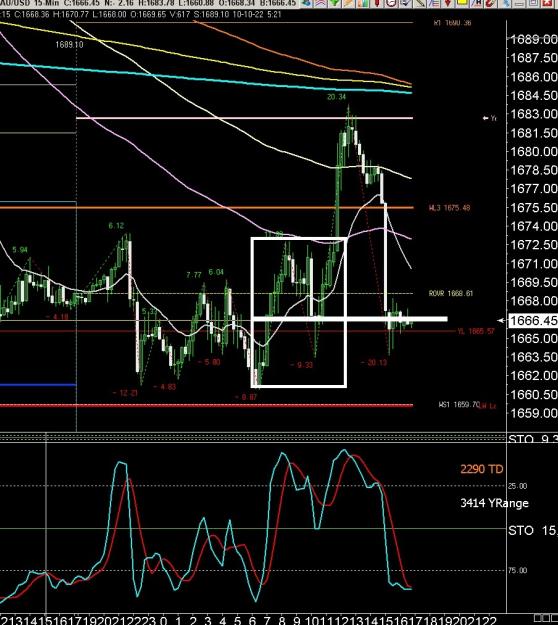The height and width of the screenshot is (625, 558).
Task: Click the 75.00 stochastic level label
Action: pyautogui.click(x=517, y=570)
